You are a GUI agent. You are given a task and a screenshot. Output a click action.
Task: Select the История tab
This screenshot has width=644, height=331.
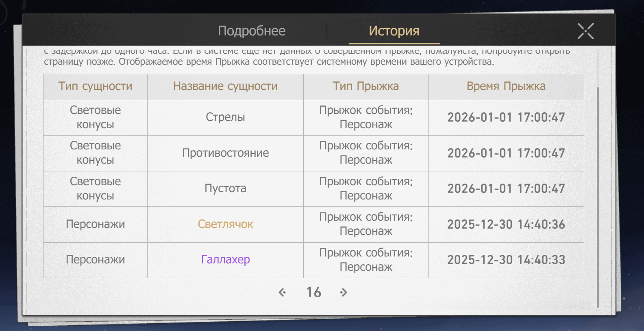394,31
